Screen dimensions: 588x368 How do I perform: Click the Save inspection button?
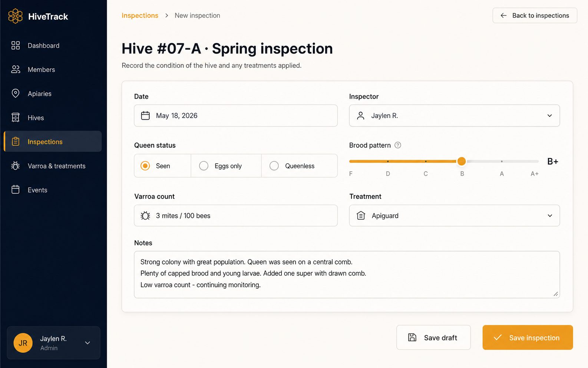pyautogui.click(x=528, y=337)
